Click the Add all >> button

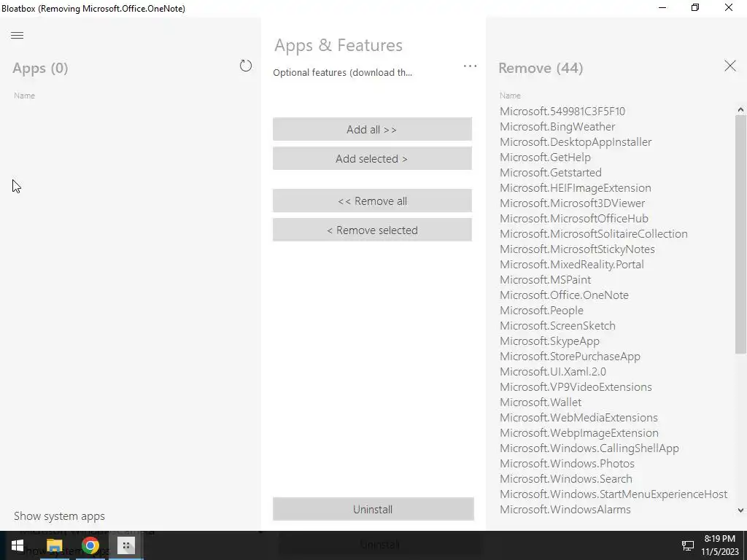372,130
